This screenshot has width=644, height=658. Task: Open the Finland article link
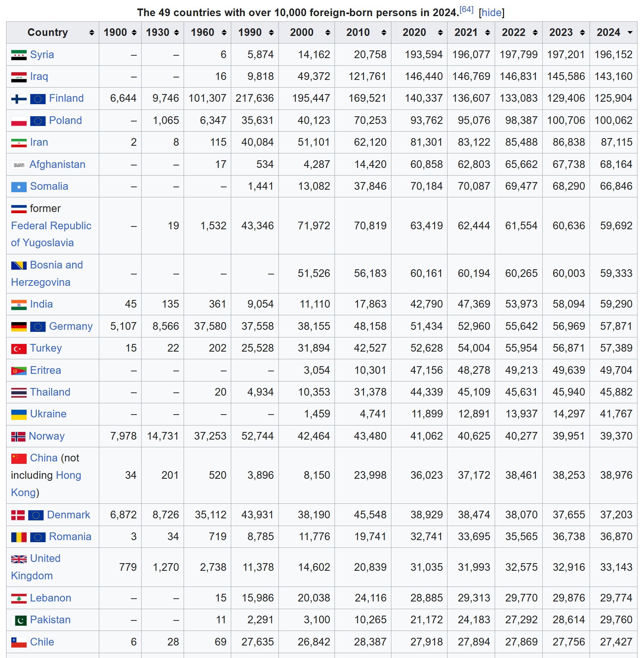pos(66,98)
